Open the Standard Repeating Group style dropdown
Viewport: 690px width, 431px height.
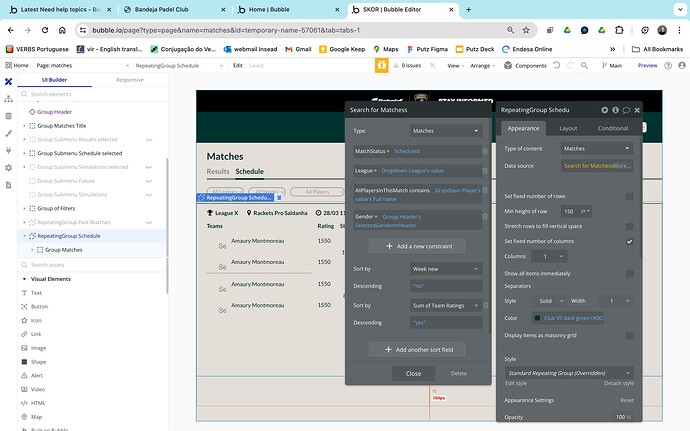tap(569, 373)
